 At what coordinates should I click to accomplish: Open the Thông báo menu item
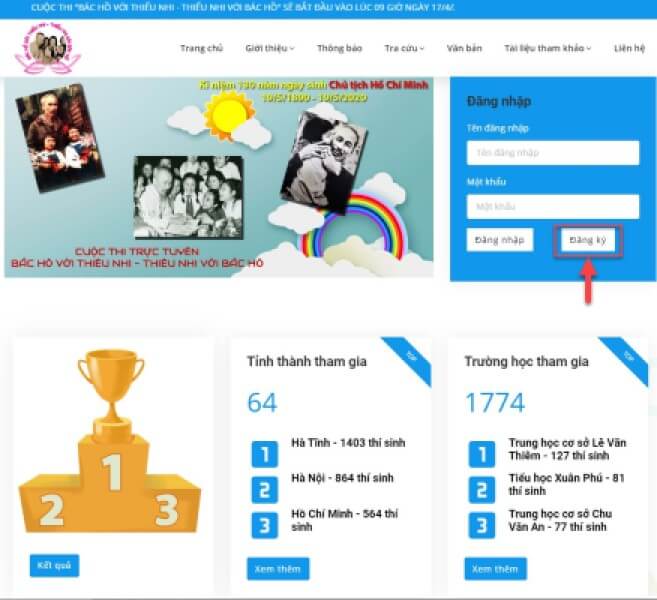pyautogui.click(x=339, y=48)
